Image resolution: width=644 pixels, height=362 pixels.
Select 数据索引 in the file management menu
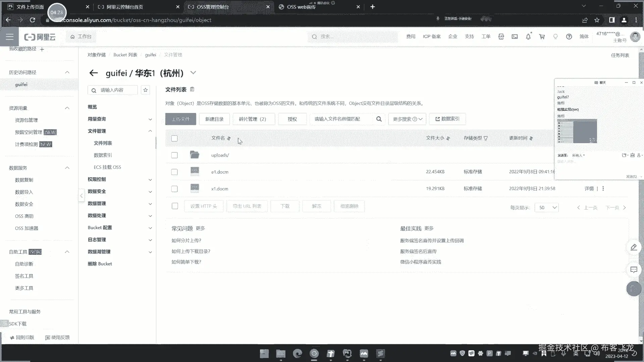[x=103, y=155]
